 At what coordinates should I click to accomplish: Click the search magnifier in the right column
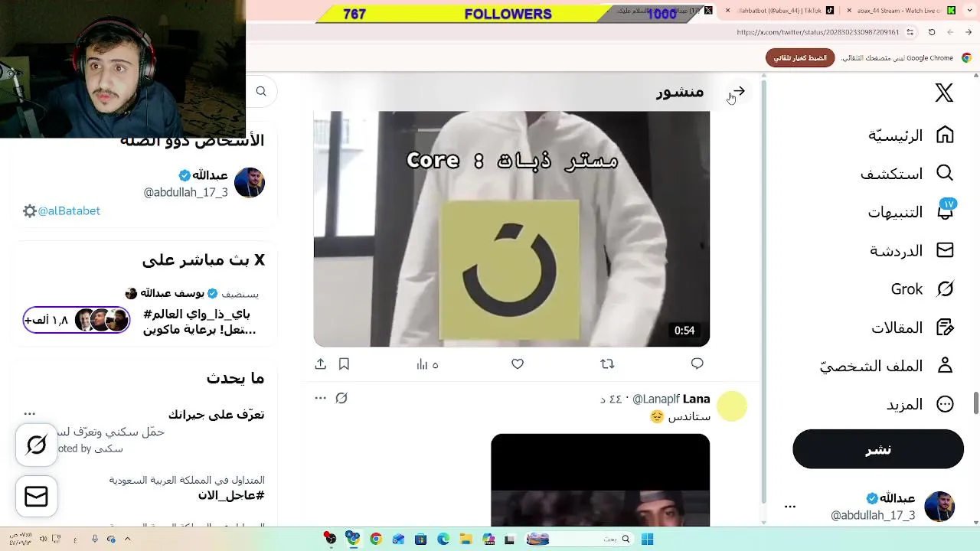261,92
